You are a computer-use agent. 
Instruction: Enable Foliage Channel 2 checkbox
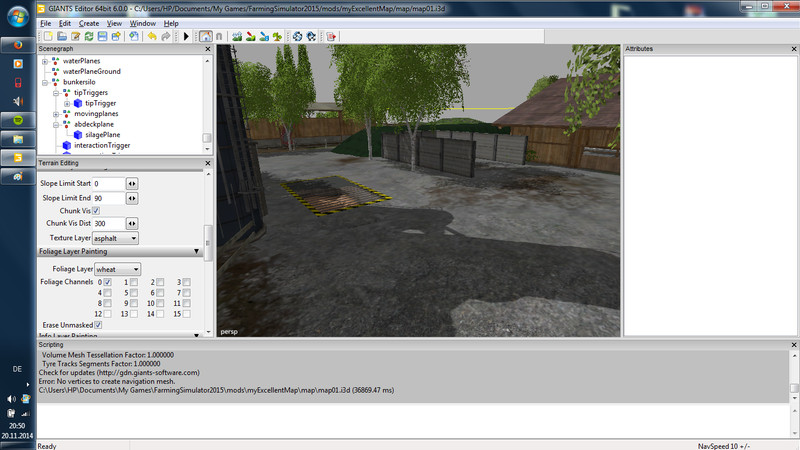tap(160, 282)
